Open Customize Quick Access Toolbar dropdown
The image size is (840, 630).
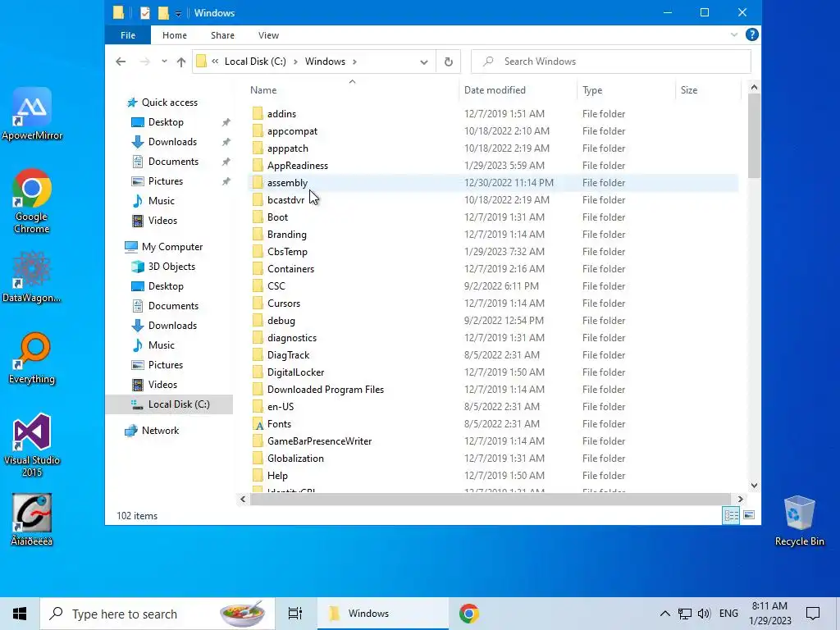(178, 13)
